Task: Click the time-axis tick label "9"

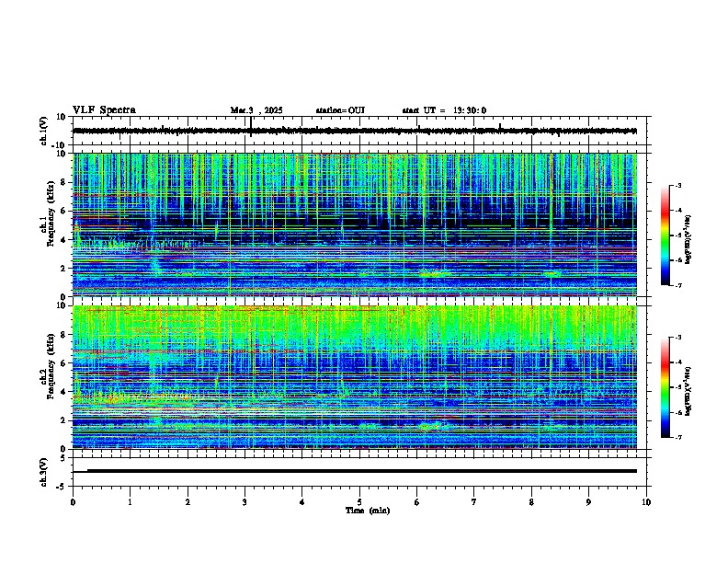Action: click(x=588, y=502)
